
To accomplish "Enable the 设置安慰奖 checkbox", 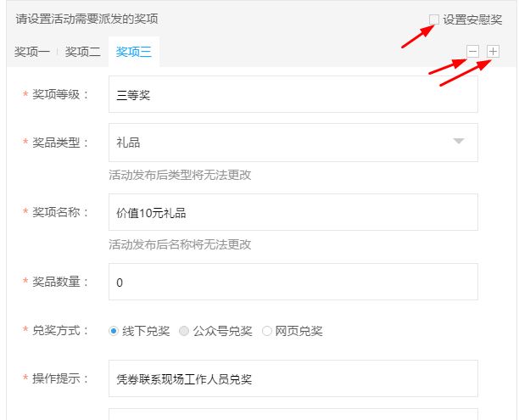I will (x=434, y=20).
